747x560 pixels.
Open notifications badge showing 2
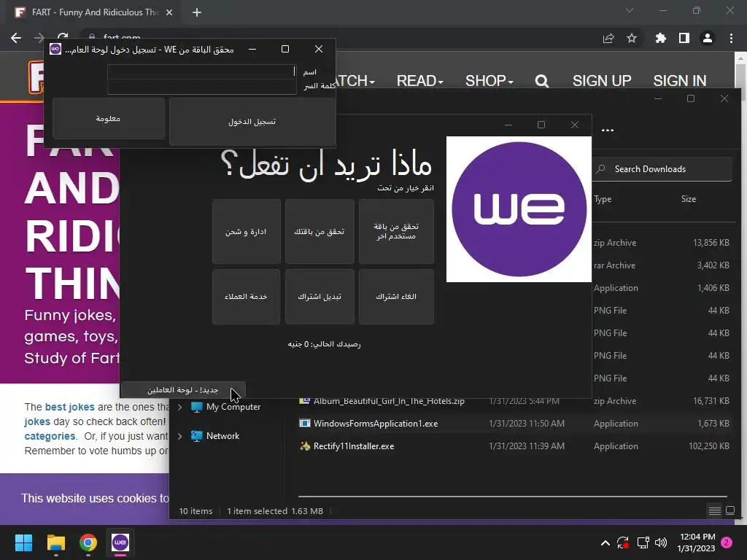pyautogui.click(x=727, y=542)
